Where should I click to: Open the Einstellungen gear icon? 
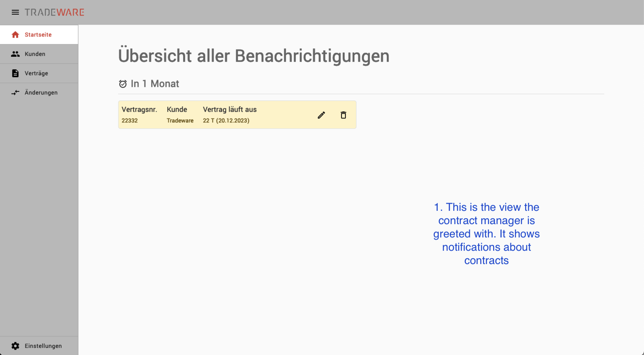point(16,346)
